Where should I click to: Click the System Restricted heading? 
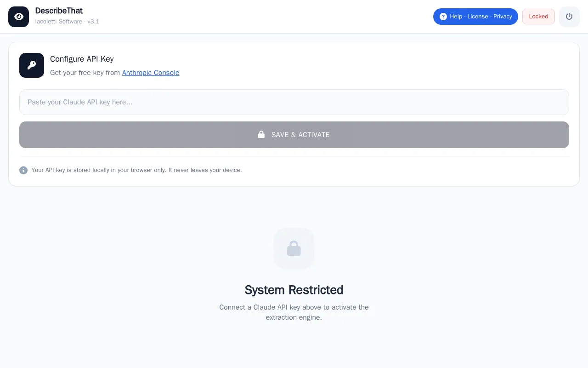[x=294, y=290]
